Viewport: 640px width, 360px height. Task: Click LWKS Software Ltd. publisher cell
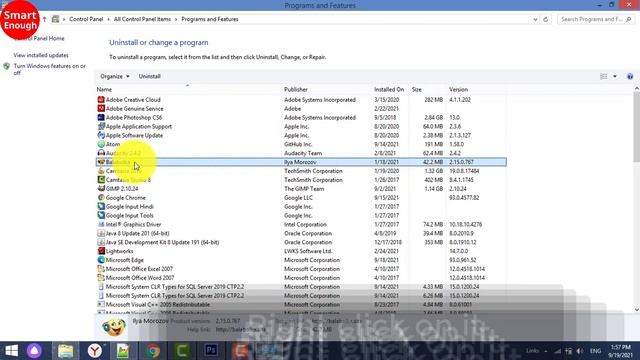(308, 251)
